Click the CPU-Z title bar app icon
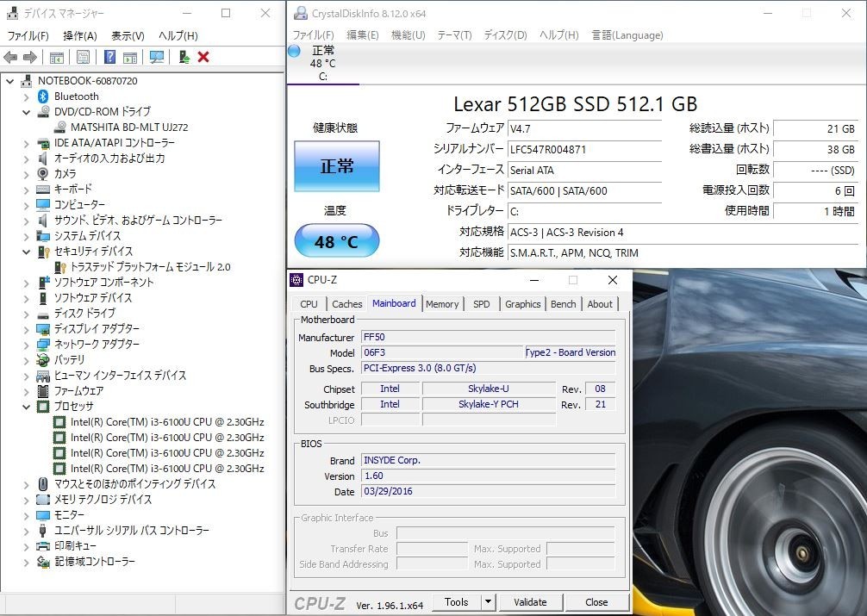This screenshot has height=616, width=867. point(296,280)
